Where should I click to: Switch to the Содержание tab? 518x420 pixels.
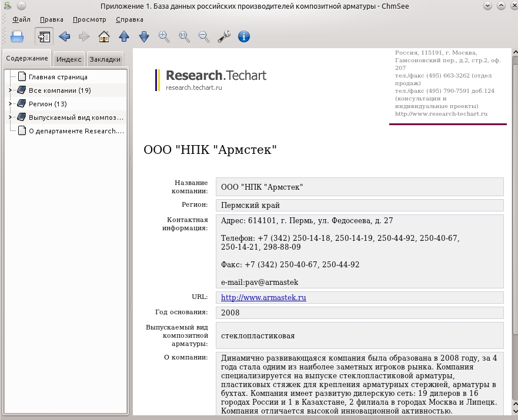(27, 58)
